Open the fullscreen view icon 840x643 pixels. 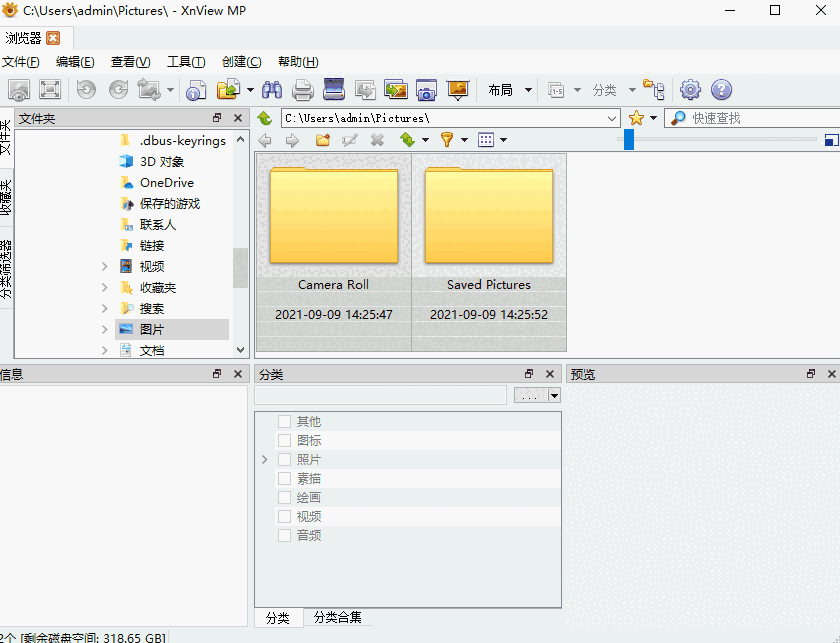48,89
